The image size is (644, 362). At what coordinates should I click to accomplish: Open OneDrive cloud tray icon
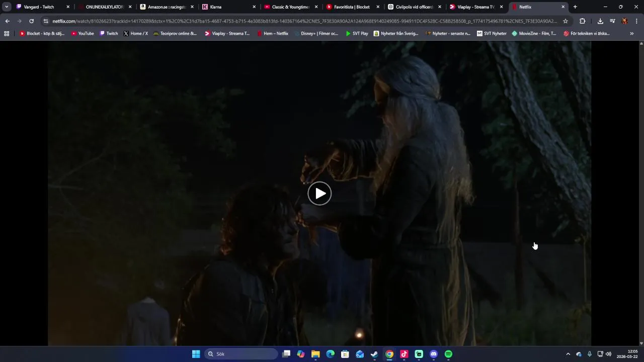point(579,354)
